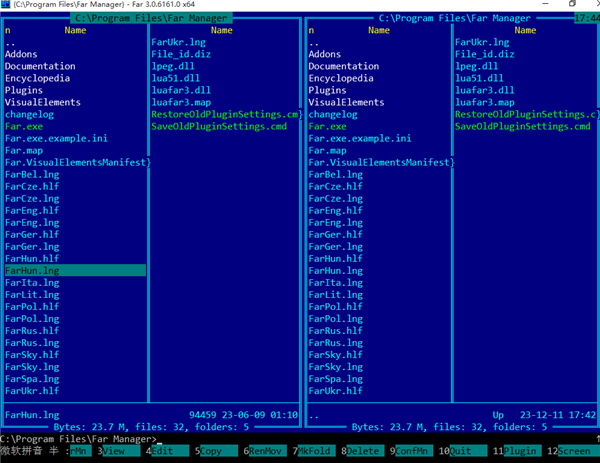Click the 8 Delete function key
Image resolution: width=600 pixels, height=463 pixels.
(x=364, y=451)
